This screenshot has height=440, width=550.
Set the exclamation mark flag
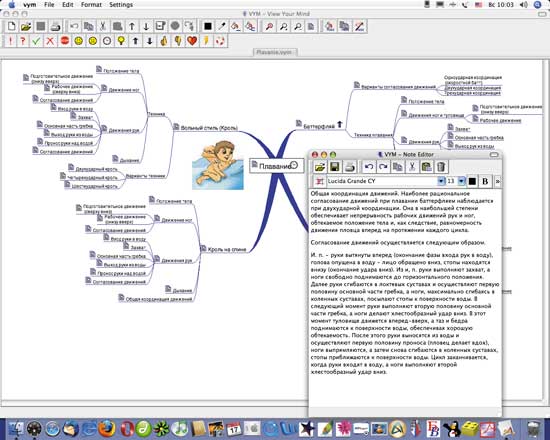[10, 41]
